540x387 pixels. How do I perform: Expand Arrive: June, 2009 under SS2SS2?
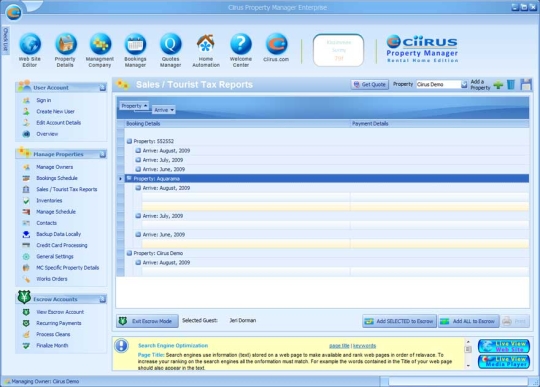tap(138, 169)
